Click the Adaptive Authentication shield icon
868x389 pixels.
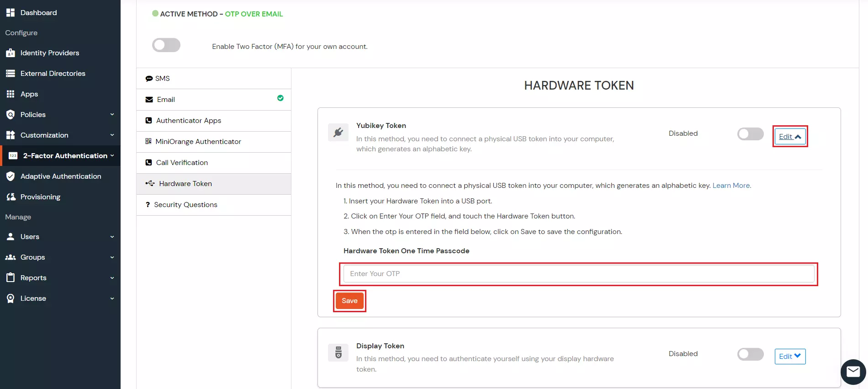tap(11, 176)
